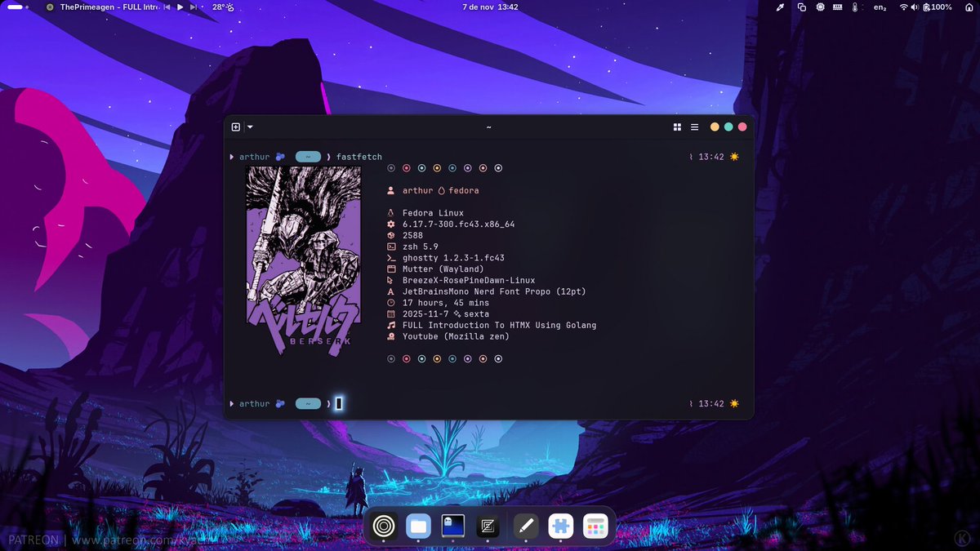
Task: Click 'arthur' in the first prompt line
Action: 254,157
